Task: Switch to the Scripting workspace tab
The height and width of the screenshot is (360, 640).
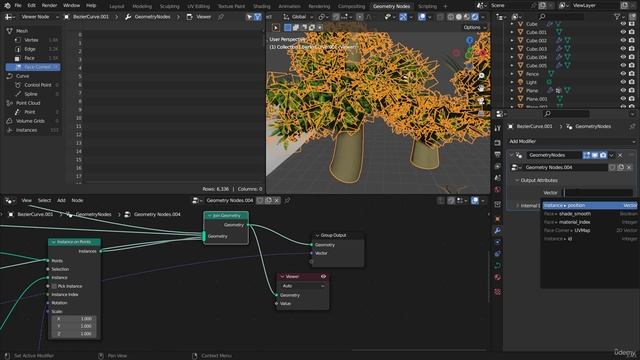Action: (427, 6)
